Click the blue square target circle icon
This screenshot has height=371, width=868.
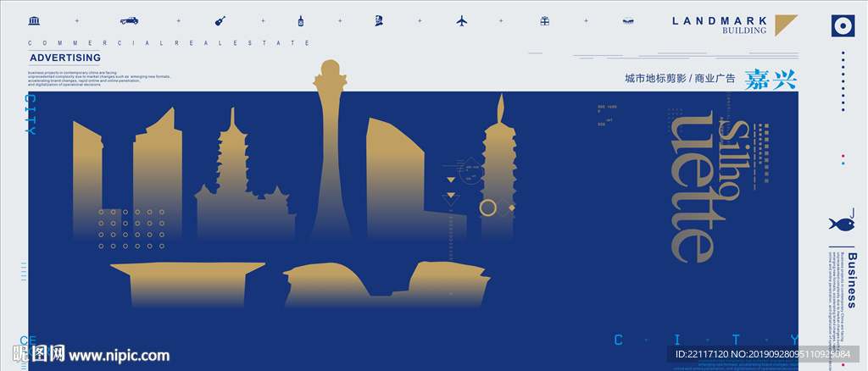[843, 26]
